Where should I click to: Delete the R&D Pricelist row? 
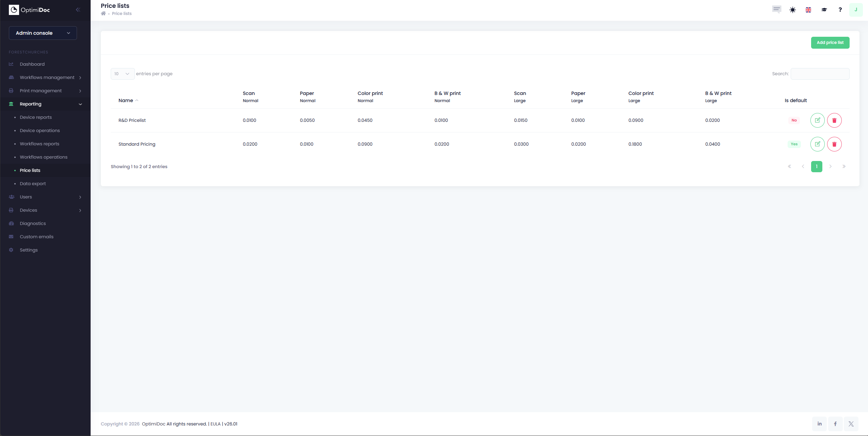click(834, 120)
